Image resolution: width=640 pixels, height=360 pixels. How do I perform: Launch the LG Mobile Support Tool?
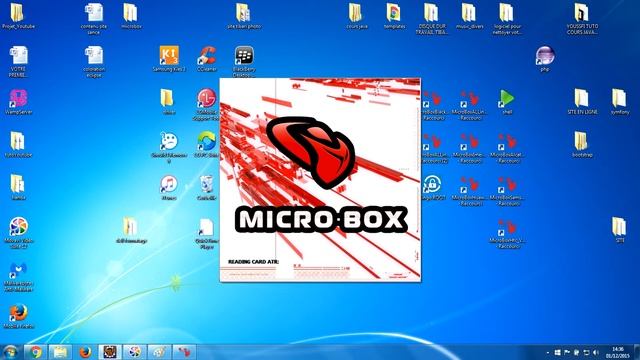pyautogui.click(x=207, y=104)
